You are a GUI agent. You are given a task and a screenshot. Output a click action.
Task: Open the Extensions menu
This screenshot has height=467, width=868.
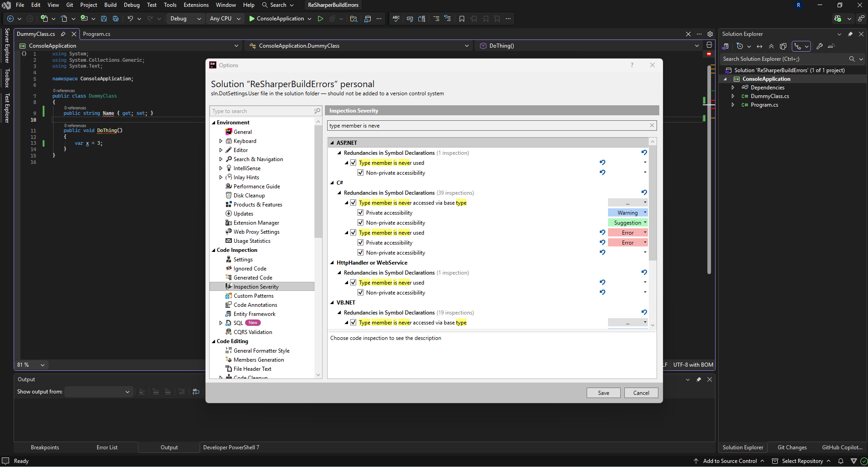click(x=196, y=5)
